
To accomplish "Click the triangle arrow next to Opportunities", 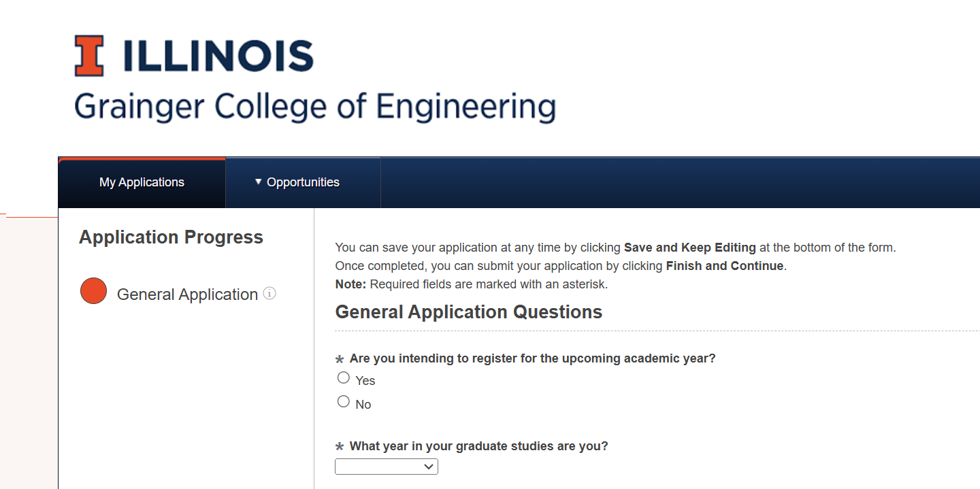I will point(258,182).
